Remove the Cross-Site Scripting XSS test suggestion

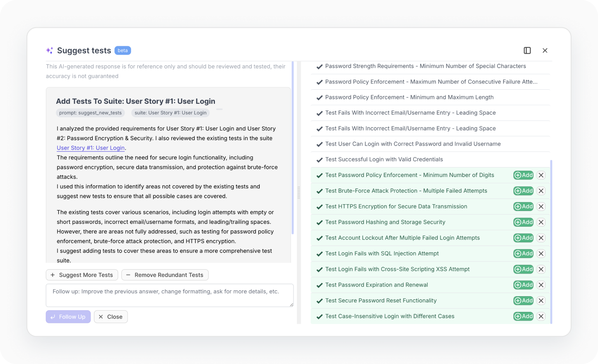point(541,269)
